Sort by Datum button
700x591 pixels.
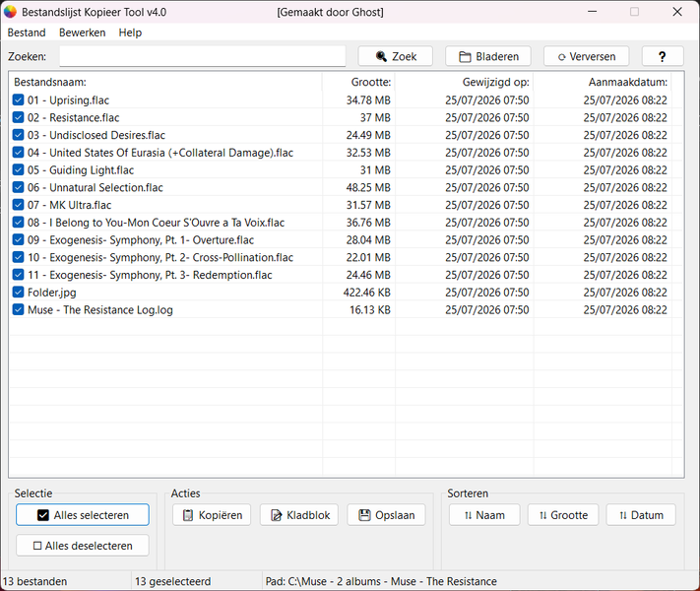coord(641,515)
